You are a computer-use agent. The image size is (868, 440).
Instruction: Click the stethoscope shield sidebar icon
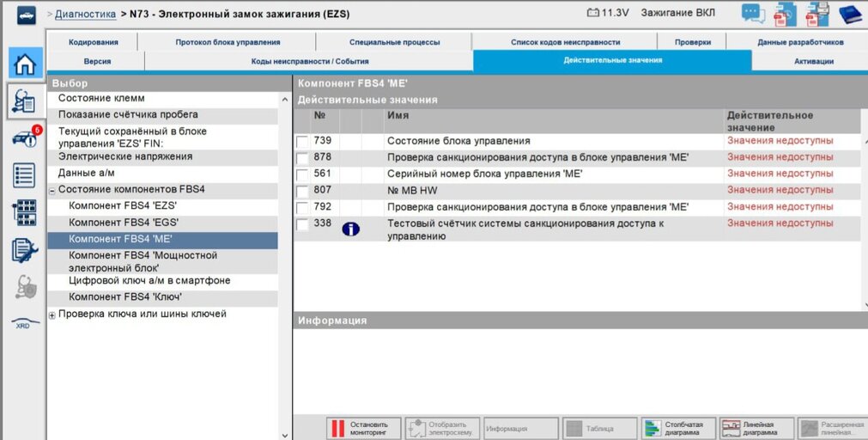point(25,287)
